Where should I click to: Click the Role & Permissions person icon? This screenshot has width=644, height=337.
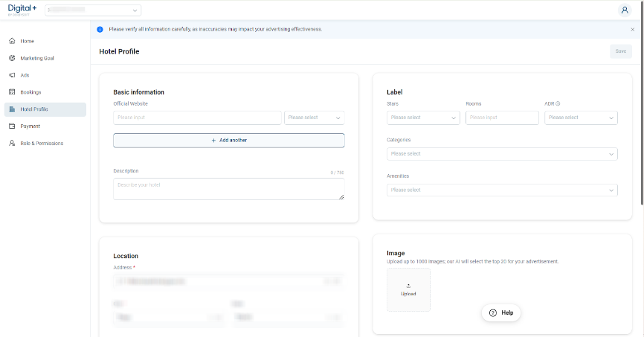(x=12, y=143)
